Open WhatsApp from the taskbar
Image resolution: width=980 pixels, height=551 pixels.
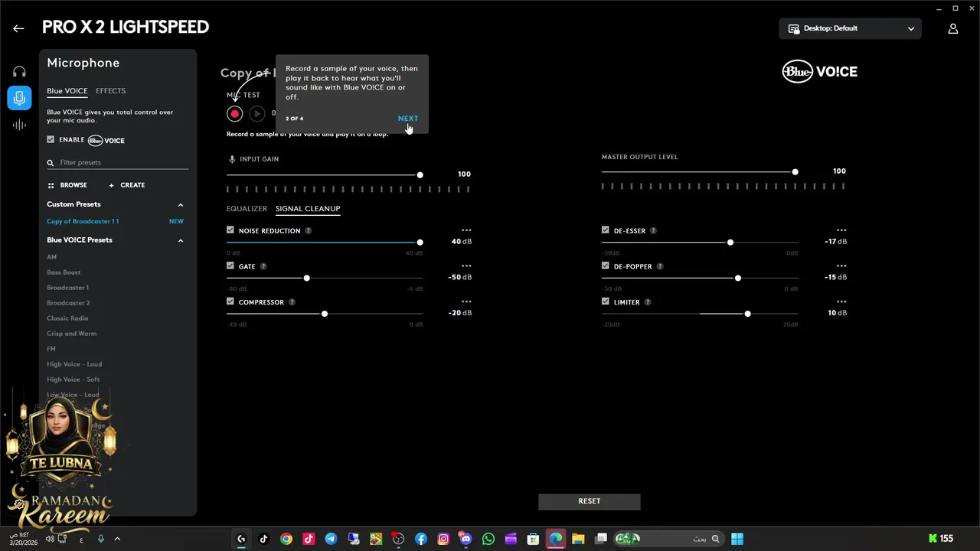pos(488,539)
